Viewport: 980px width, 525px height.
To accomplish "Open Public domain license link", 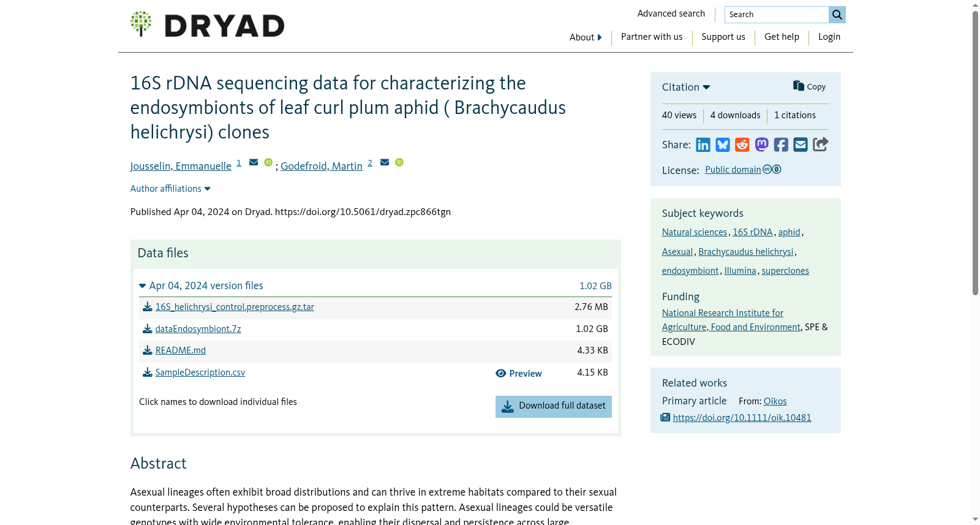I will coord(733,170).
